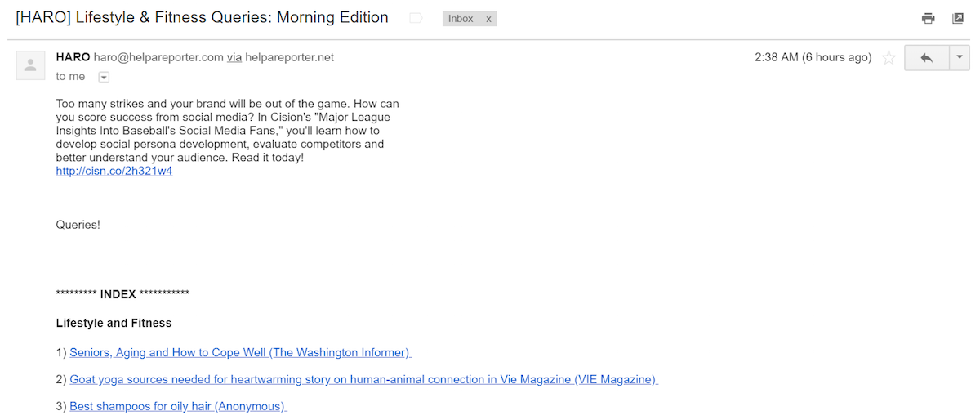Click the underlined "via" text

[234, 57]
